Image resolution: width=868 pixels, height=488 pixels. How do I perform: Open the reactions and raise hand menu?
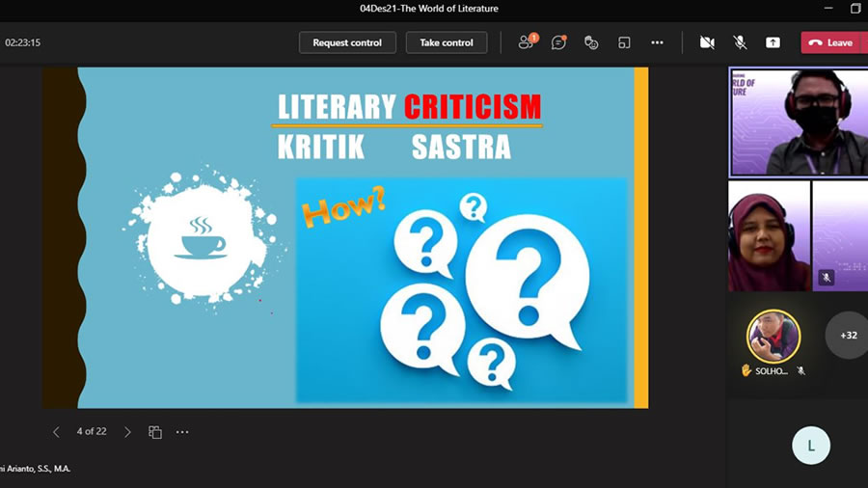(591, 42)
